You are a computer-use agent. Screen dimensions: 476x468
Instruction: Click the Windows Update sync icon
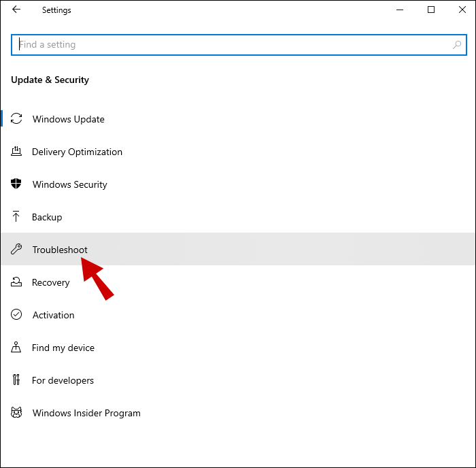tap(17, 119)
